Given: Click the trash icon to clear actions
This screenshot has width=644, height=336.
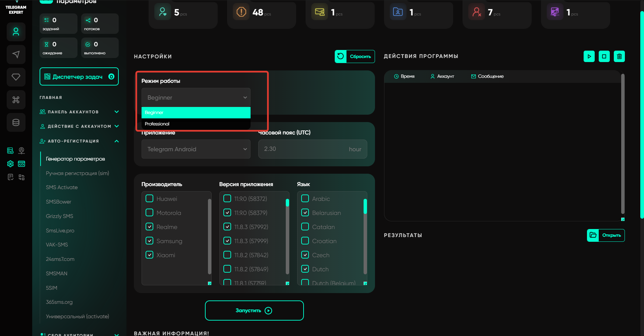Looking at the screenshot, I should [x=619, y=56].
